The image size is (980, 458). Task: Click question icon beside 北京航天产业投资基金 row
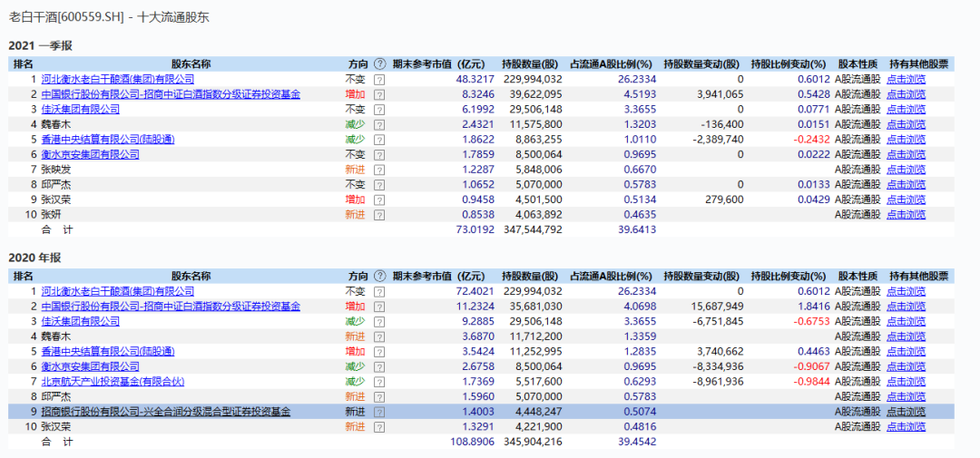(379, 382)
